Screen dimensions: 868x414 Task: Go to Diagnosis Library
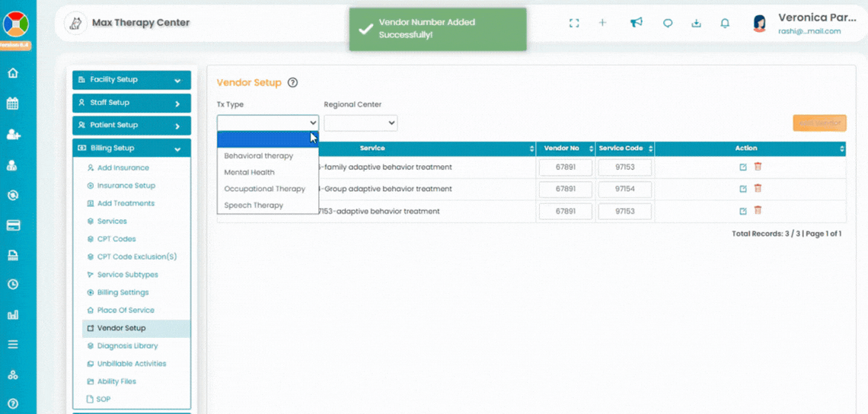click(x=127, y=346)
